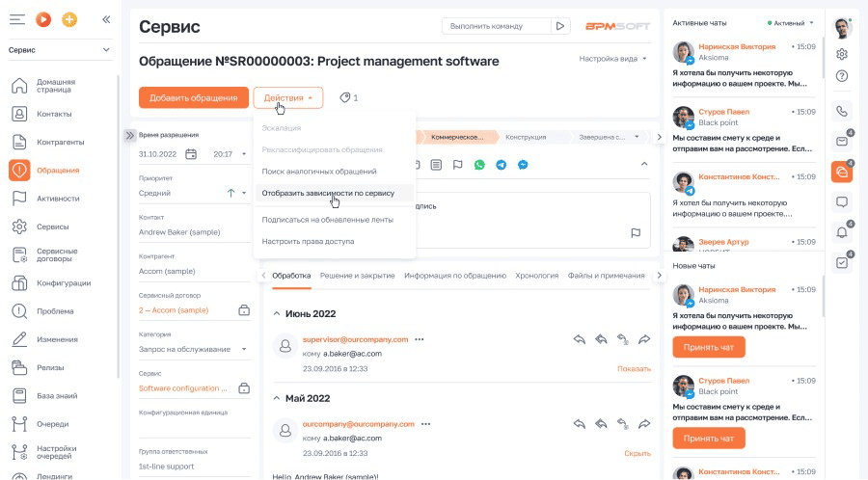Click the flag icon in action toolbar
Viewport: 868px width, 480px height.
pos(458,165)
